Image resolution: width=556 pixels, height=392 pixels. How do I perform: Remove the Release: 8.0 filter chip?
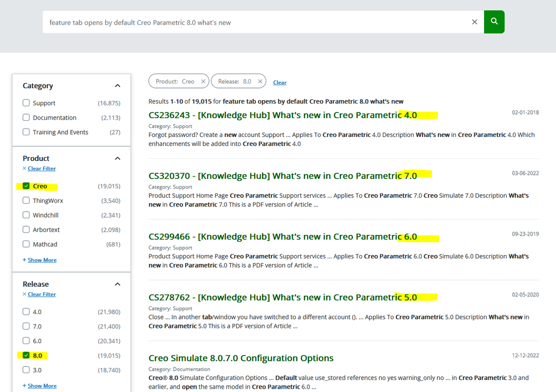pos(260,81)
